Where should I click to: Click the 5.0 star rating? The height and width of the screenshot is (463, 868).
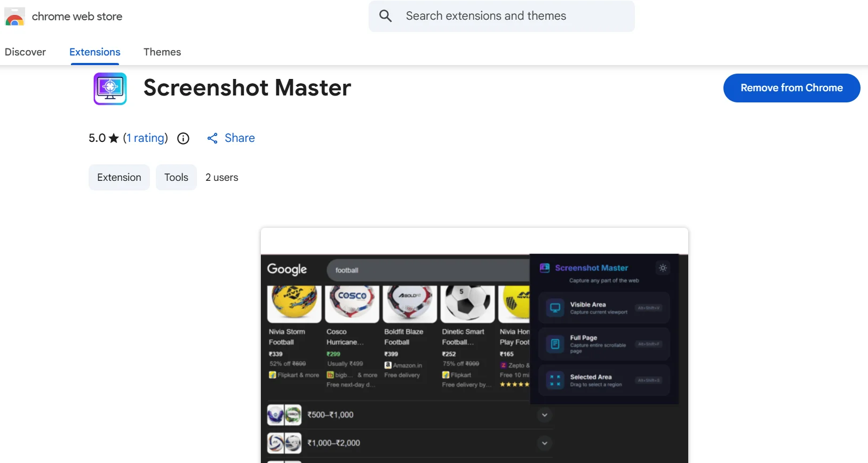coord(103,138)
